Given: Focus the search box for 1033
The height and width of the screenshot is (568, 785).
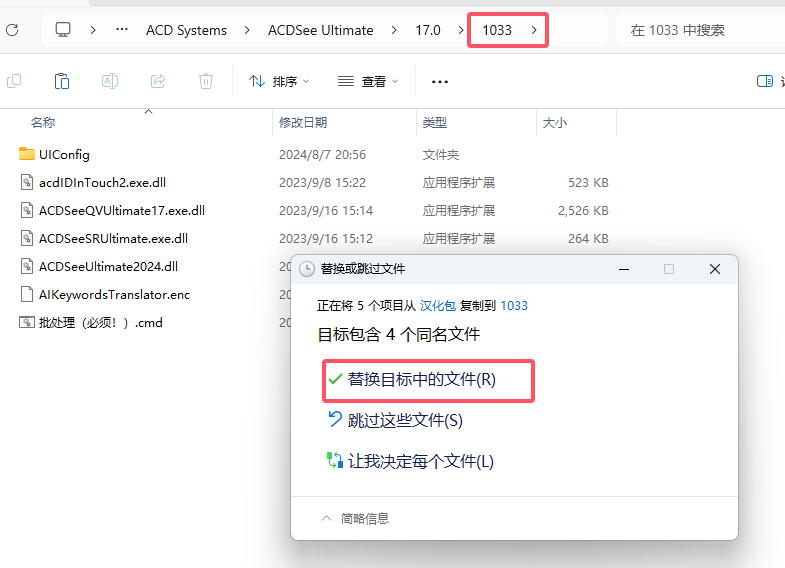Looking at the screenshot, I should tap(701, 31).
